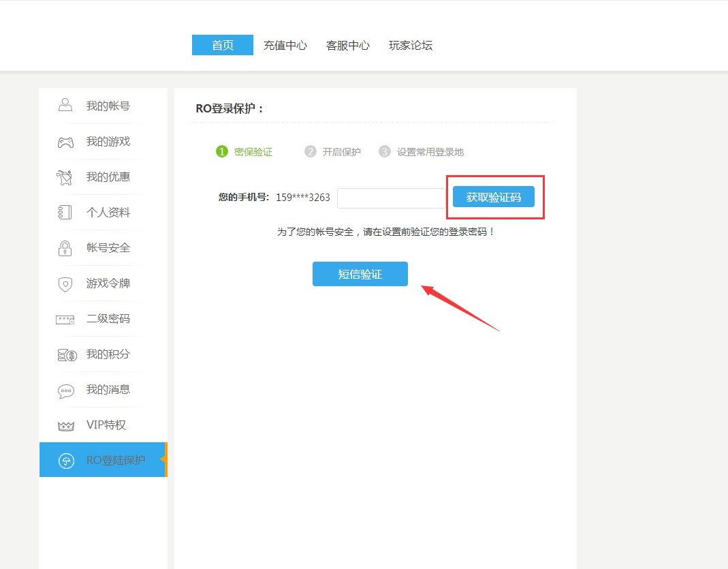The width and height of the screenshot is (728, 569).
Task: Click the 为了您的帐号安全 notice text
Action: (385, 232)
